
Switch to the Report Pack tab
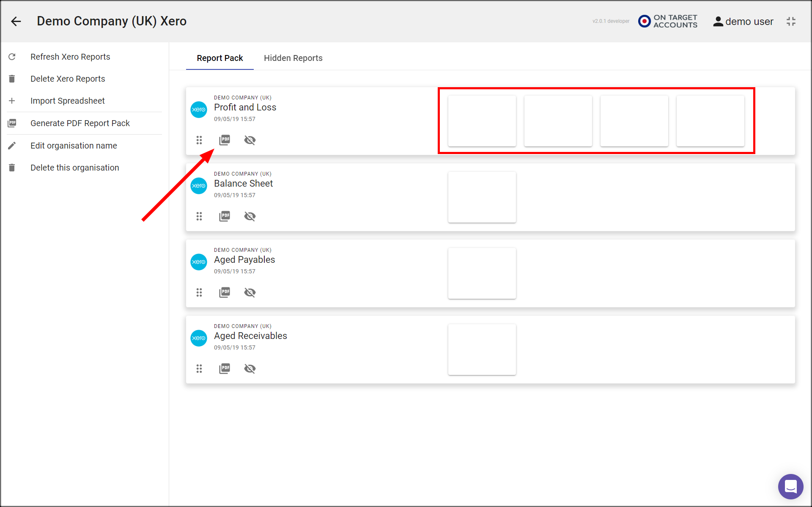coord(220,58)
